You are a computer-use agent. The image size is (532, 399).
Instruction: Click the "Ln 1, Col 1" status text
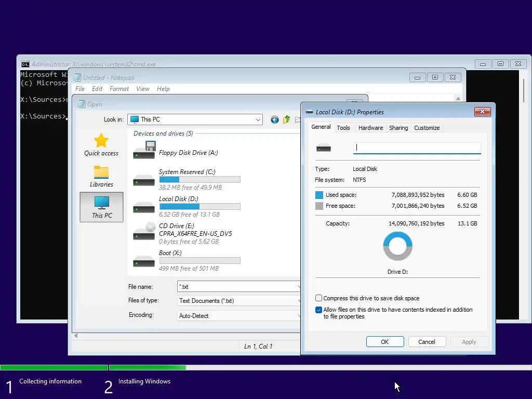coord(258,347)
